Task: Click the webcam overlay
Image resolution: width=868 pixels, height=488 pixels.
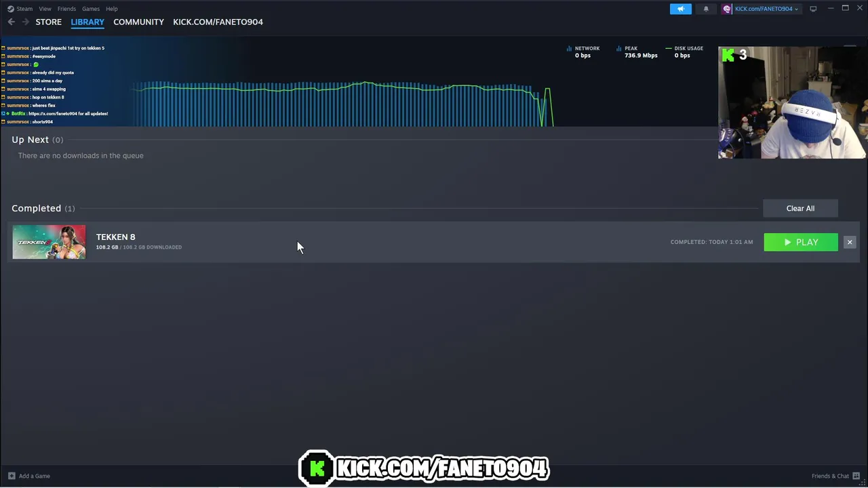Action: tap(792, 102)
